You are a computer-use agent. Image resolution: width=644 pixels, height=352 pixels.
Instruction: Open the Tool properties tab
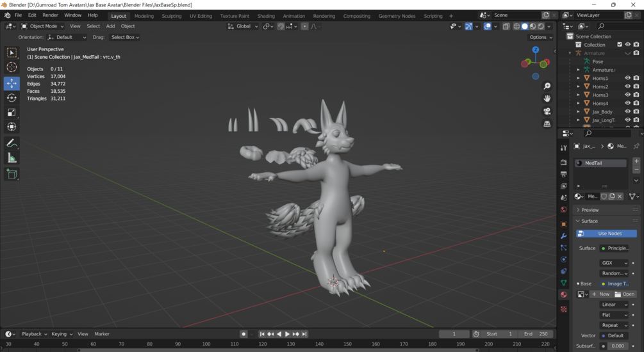pos(563,148)
